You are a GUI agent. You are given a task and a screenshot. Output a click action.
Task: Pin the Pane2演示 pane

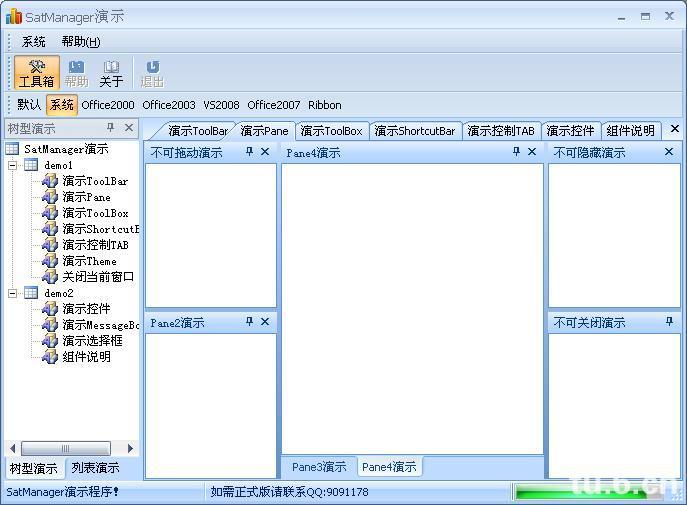coord(249,321)
